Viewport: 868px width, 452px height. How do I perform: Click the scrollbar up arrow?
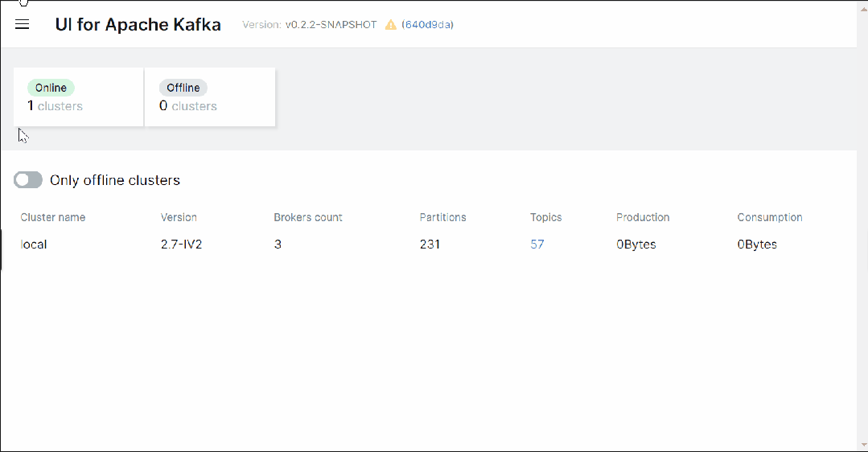click(863, 10)
